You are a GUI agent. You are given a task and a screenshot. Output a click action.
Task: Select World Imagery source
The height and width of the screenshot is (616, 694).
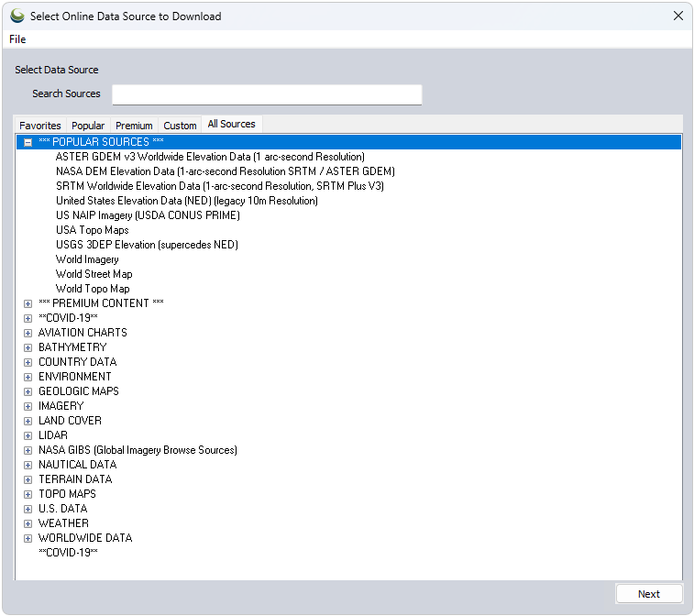[87, 259]
